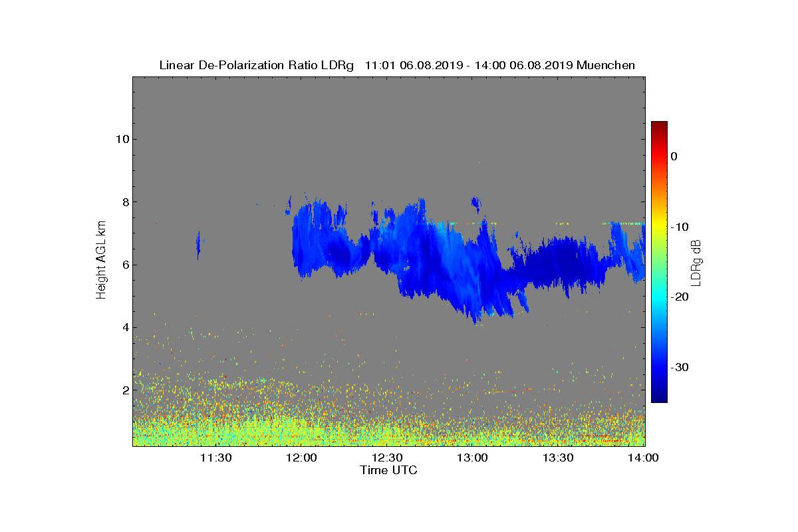The height and width of the screenshot is (532, 798).
Task: Click the 12:30 time tick label
Action: pos(387,458)
